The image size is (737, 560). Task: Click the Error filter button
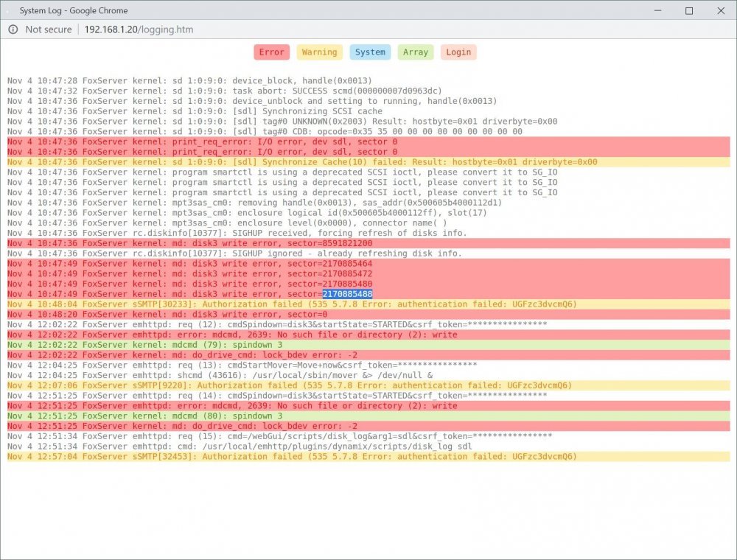tap(272, 52)
